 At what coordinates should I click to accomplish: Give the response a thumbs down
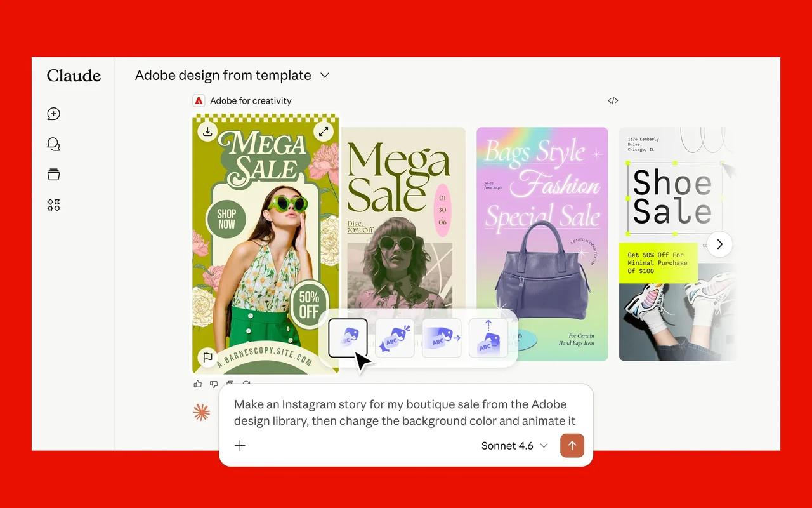coord(214,384)
